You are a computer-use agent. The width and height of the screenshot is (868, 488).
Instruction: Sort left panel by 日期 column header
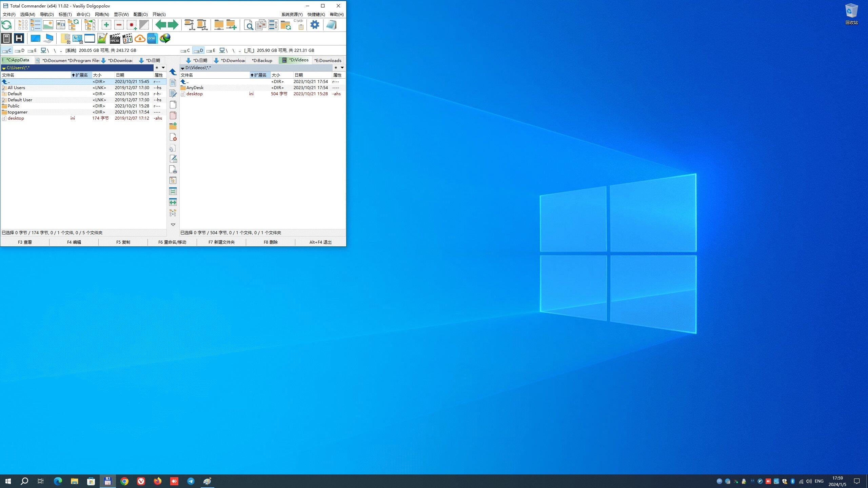click(x=134, y=75)
